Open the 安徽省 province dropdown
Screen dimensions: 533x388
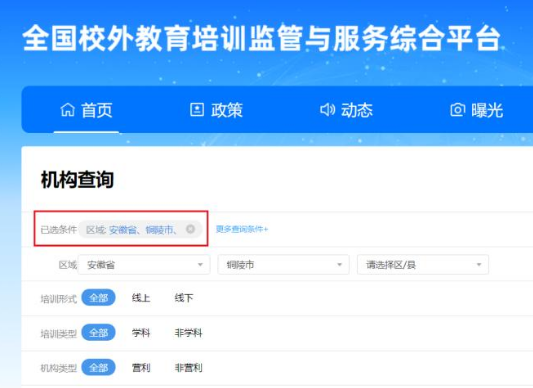[144, 265]
